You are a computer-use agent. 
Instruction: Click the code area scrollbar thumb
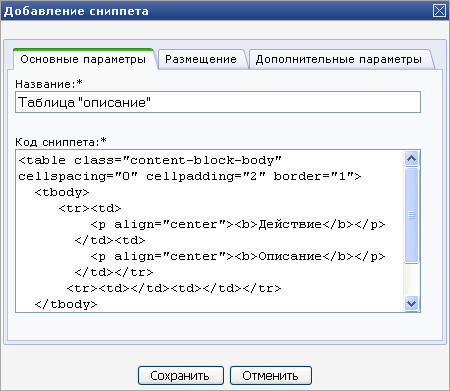411,215
